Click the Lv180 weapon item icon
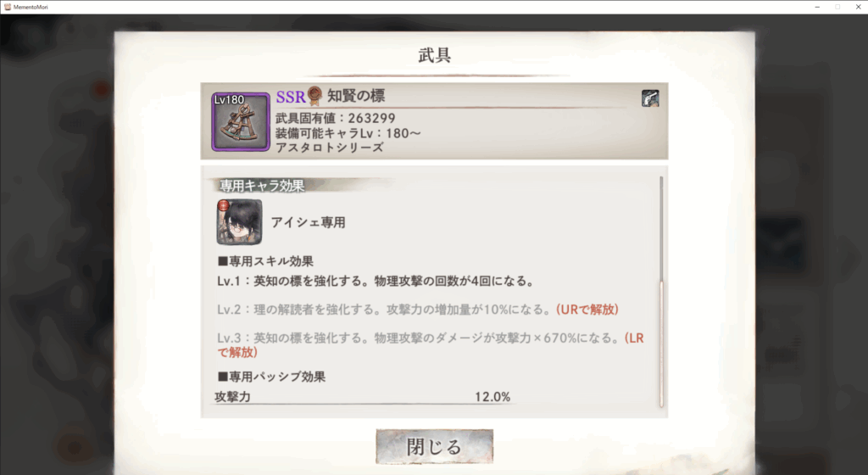This screenshot has width=868, height=475. (240, 122)
